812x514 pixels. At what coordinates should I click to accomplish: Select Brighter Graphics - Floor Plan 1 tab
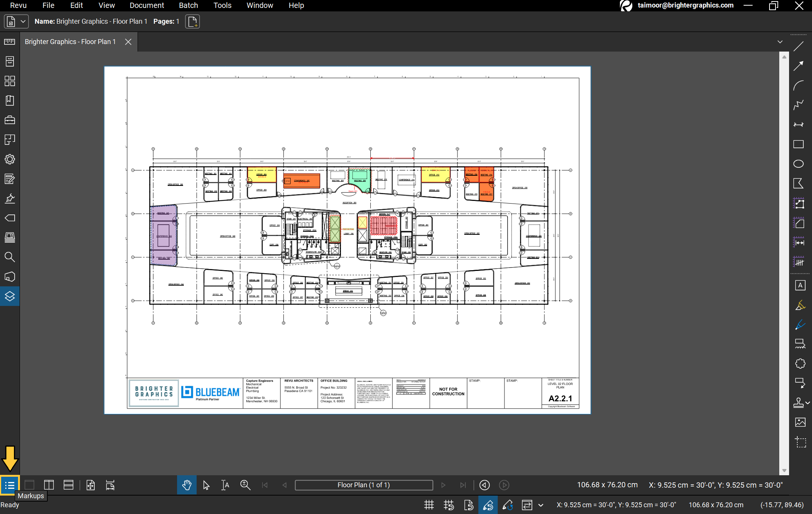click(x=70, y=42)
